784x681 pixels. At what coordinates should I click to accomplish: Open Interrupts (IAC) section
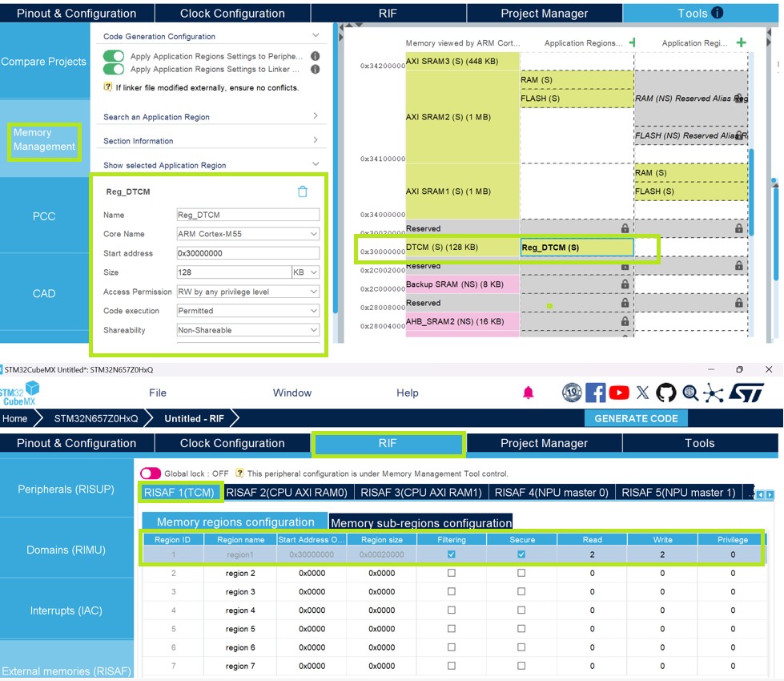click(66, 610)
